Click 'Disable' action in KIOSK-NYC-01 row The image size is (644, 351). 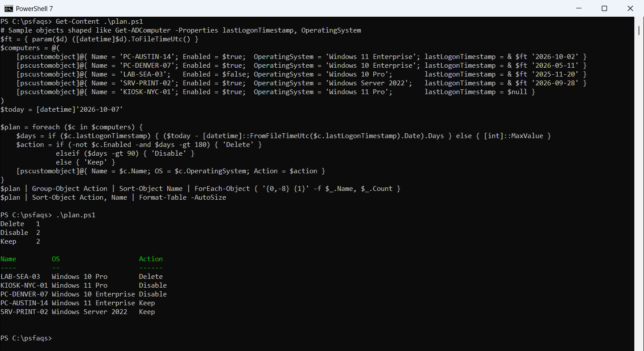153,285
